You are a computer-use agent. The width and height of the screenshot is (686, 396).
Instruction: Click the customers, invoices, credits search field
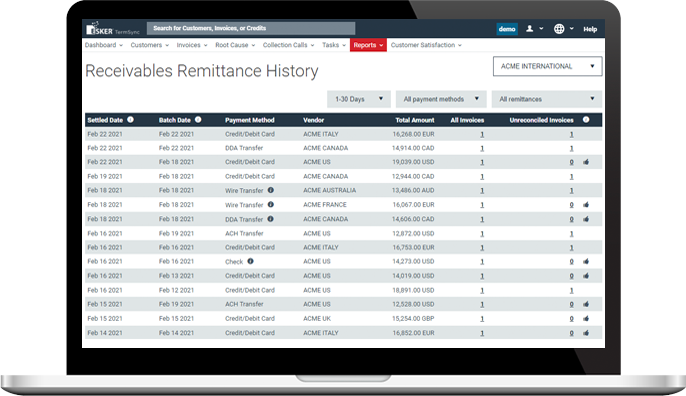point(251,28)
